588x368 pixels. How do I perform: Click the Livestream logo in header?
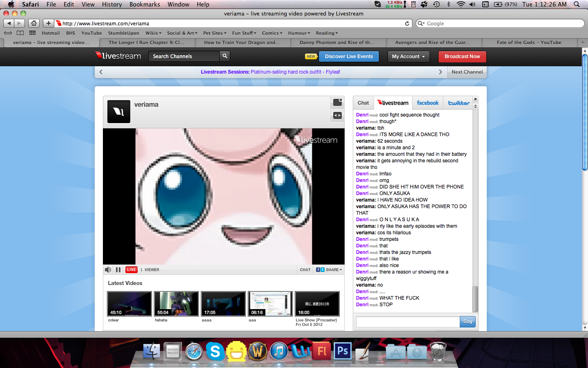[x=118, y=56]
